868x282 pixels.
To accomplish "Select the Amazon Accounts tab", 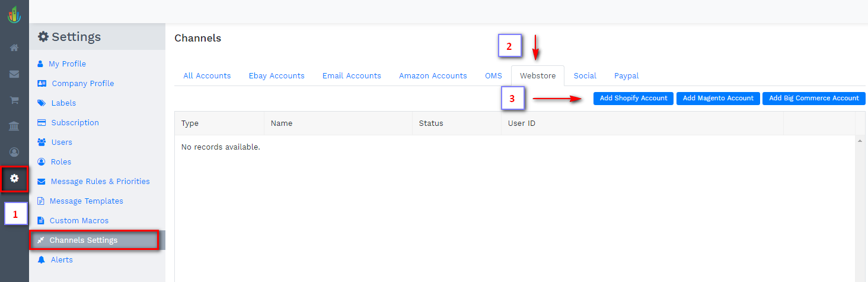I will (433, 76).
